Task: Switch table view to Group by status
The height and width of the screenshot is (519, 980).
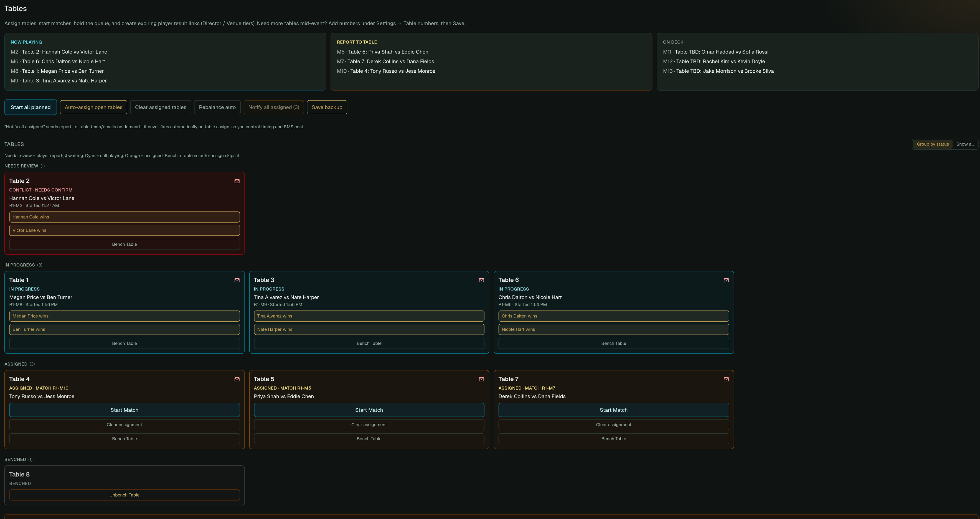Action: [x=933, y=144]
